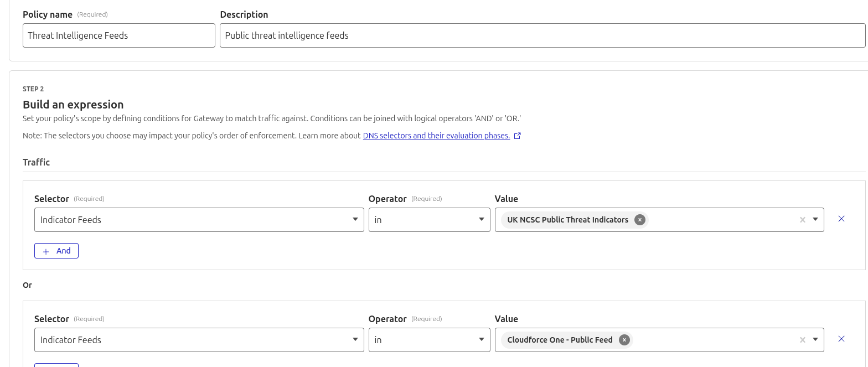Click the And button under first condition
The image size is (868, 367).
(x=56, y=251)
